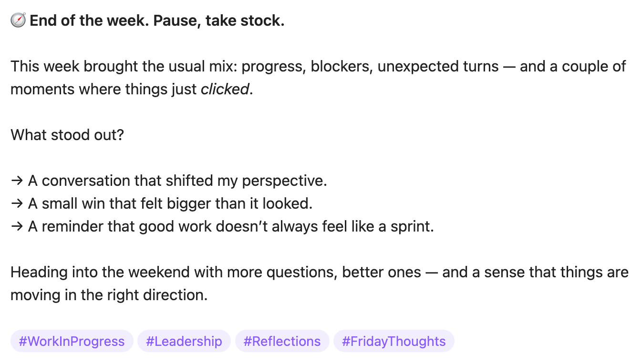Open the #WorkInProgress hashtag

click(x=72, y=341)
